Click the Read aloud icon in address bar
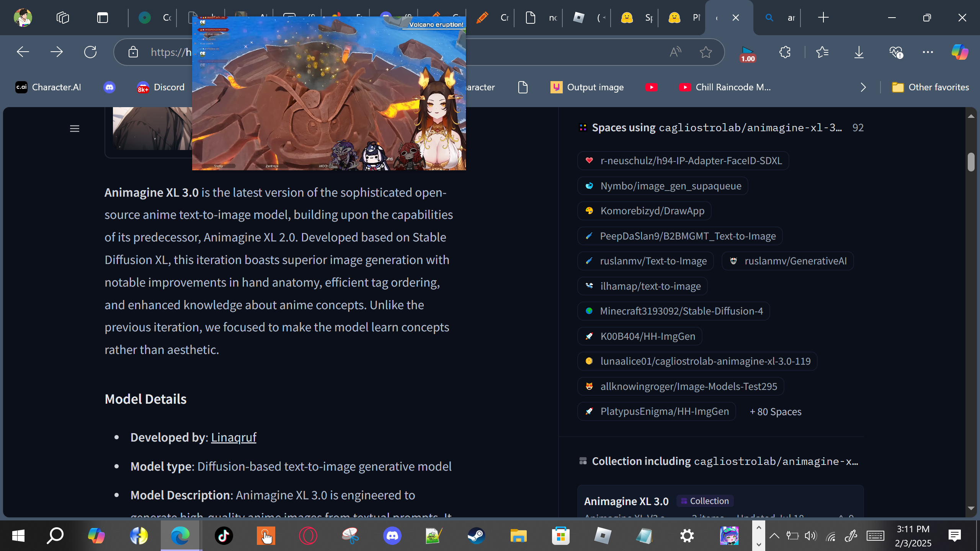This screenshot has width=980, height=551. tap(675, 52)
